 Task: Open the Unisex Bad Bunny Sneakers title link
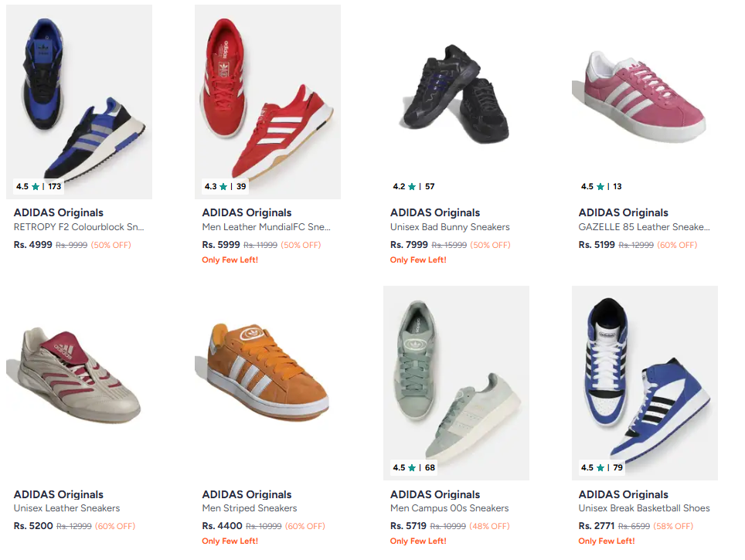tap(450, 227)
